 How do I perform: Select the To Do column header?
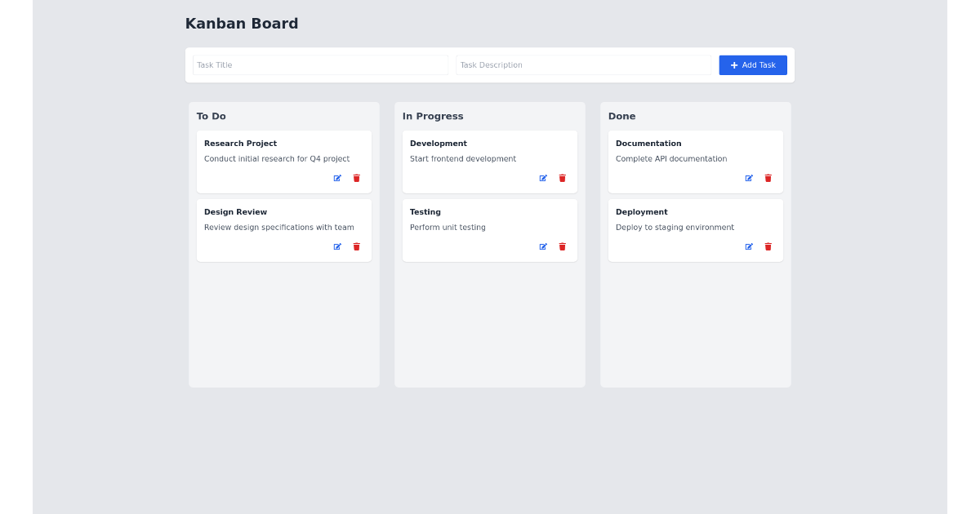[x=211, y=116]
